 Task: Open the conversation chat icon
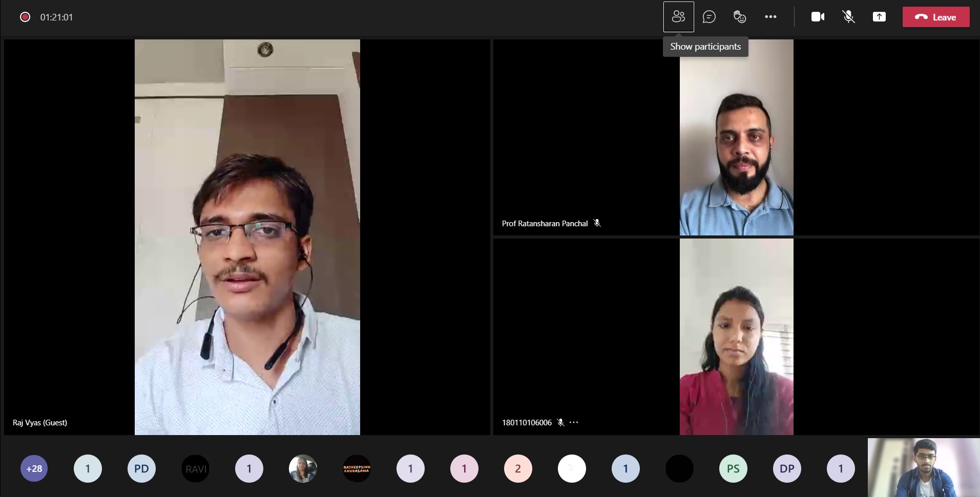click(x=709, y=17)
